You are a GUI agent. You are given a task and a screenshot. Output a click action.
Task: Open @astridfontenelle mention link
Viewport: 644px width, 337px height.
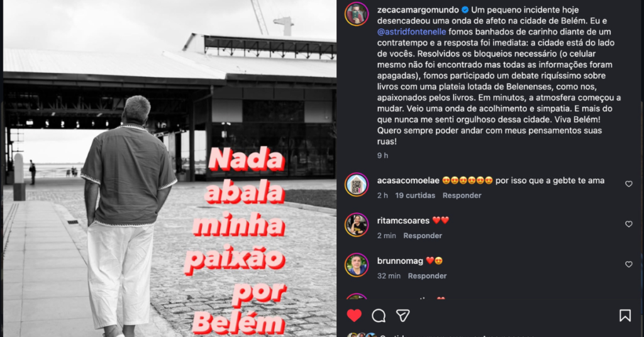pos(411,31)
